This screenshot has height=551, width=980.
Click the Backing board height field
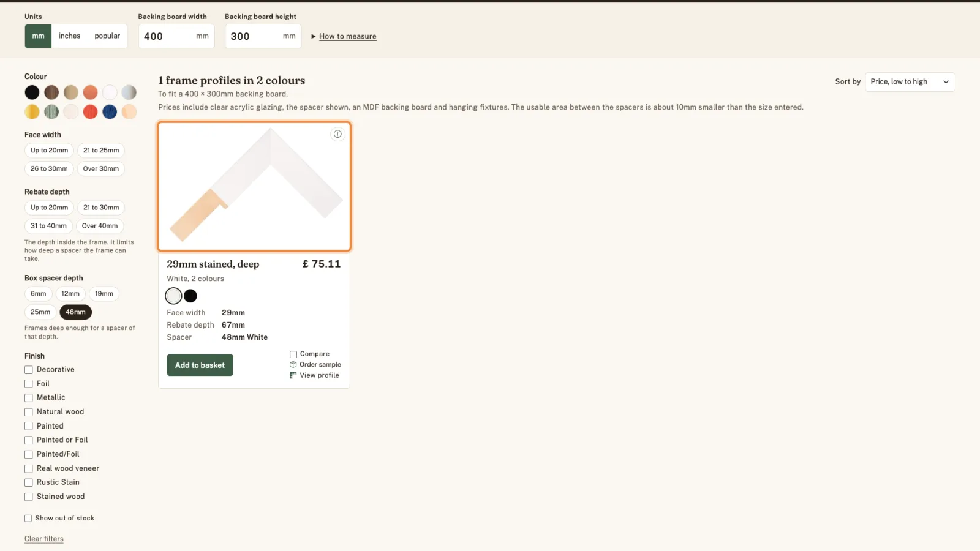click(x=263, y=37)
